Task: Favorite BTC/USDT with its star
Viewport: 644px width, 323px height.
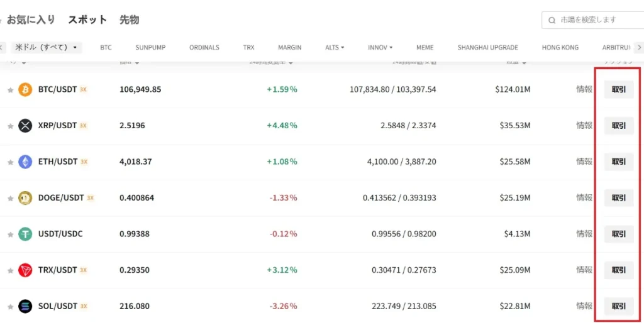Action: point(10,90)
